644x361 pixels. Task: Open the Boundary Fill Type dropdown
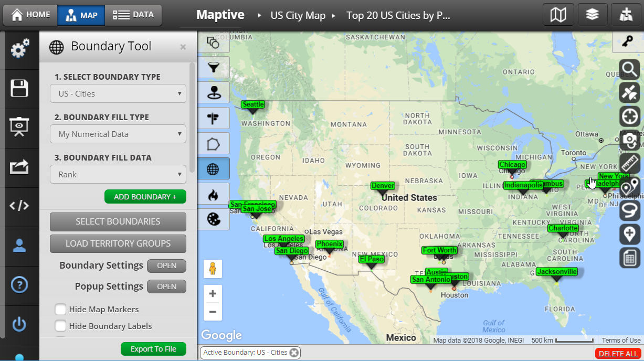pos(118,134)
